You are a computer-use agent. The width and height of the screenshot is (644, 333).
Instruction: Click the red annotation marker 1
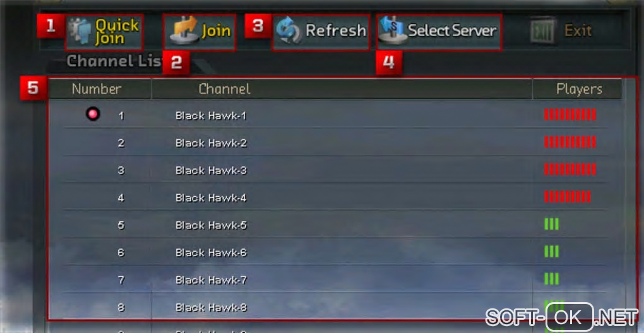tap(50, 25)
